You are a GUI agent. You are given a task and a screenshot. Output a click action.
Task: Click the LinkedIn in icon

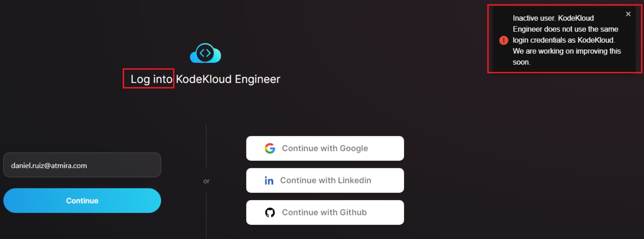[269, 181]
